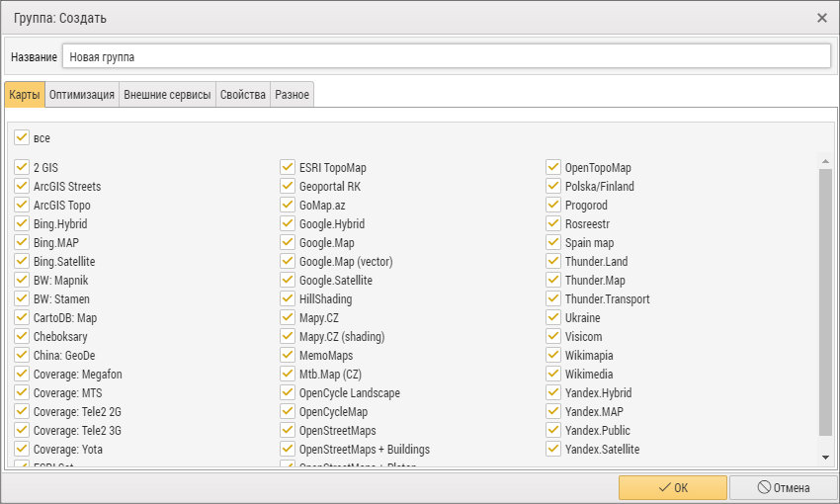Uncheck Yandex.Public checkbox
This screenshot has width=840, height=504.
(552, 430)
